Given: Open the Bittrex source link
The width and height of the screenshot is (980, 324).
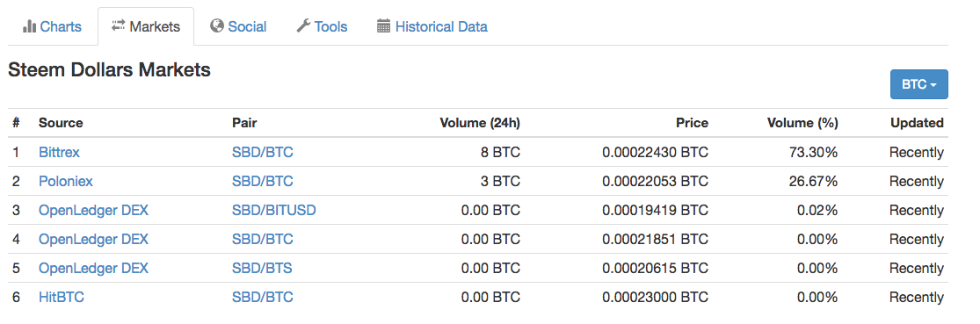Looking at the screenshot, I should (x=60, y=152).
